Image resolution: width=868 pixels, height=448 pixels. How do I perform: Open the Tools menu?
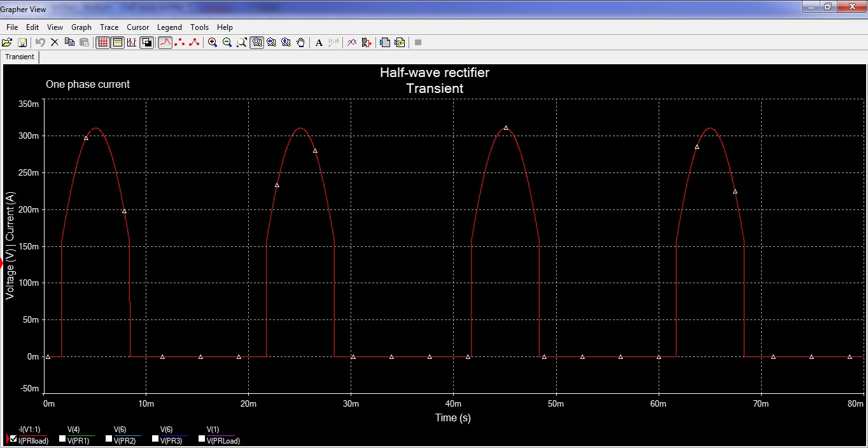(199, 27)
